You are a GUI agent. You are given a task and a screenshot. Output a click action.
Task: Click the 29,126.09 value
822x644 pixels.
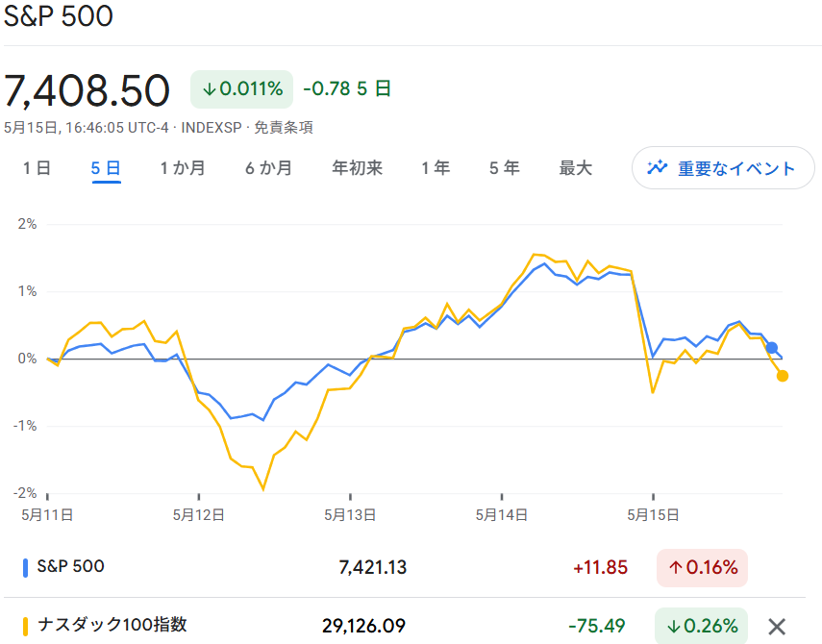[x=363, y=626]
